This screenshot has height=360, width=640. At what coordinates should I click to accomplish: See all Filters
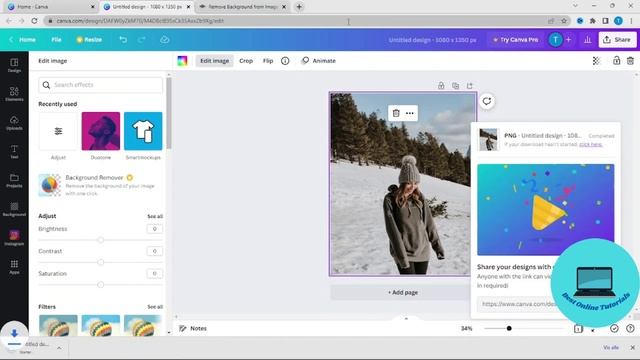coord(155,307)
